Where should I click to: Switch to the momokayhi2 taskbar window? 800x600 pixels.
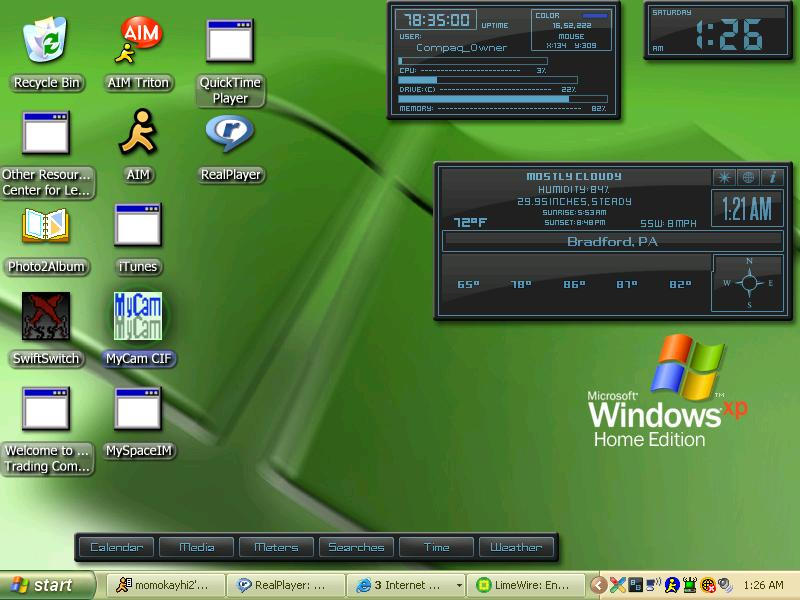[x=166, y=585]
